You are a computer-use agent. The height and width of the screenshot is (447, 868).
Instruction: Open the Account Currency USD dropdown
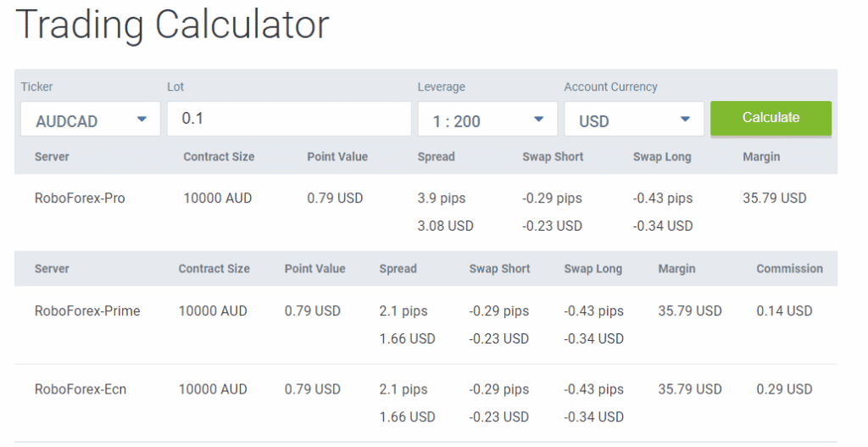pos(634,120)
